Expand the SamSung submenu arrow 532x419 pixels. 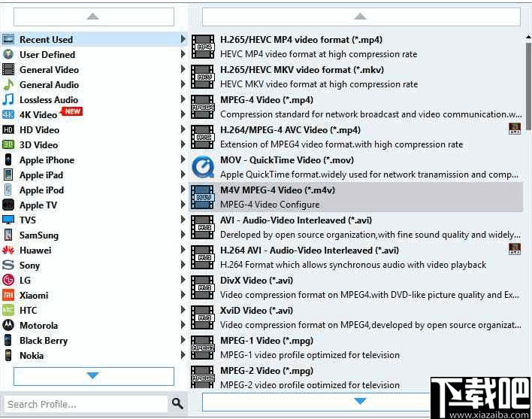pyautogui.click(x=183, y=235)
